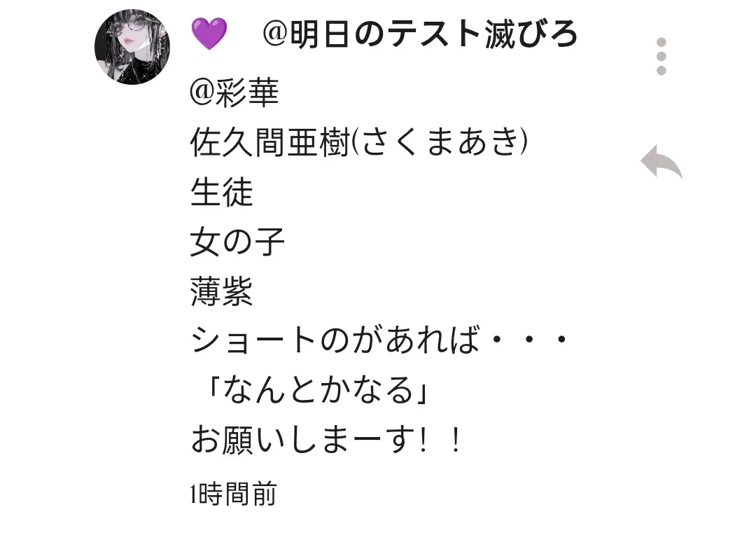Image resolution: width=756 pixels, height=547 pixels.
Task: Click the ショートのがあれば text line
Action: tap(335, 340)
